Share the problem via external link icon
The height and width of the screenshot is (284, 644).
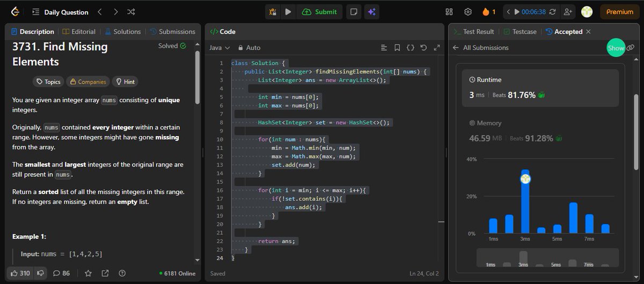tap(105, 273)
